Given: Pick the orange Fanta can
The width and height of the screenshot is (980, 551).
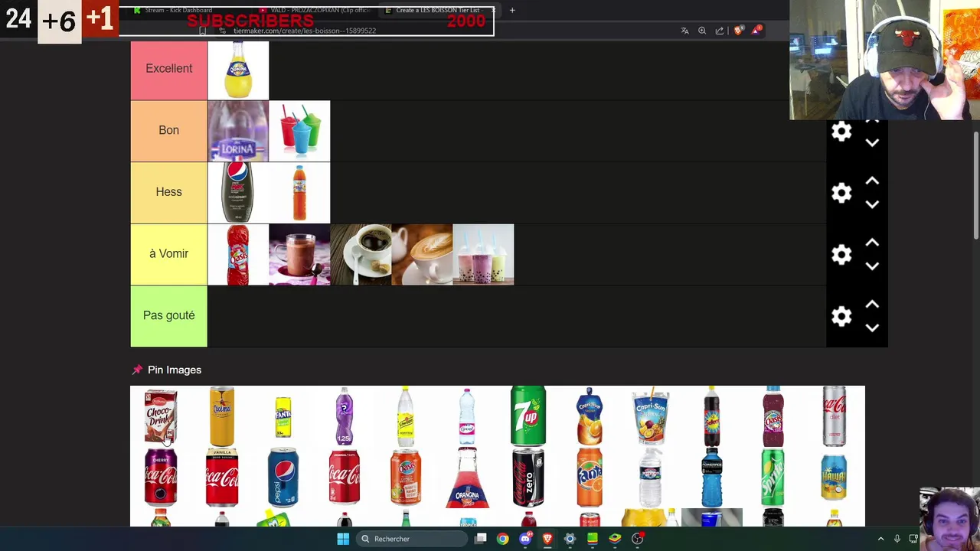Looking at the screenshot, I should [x=590, y=478].
